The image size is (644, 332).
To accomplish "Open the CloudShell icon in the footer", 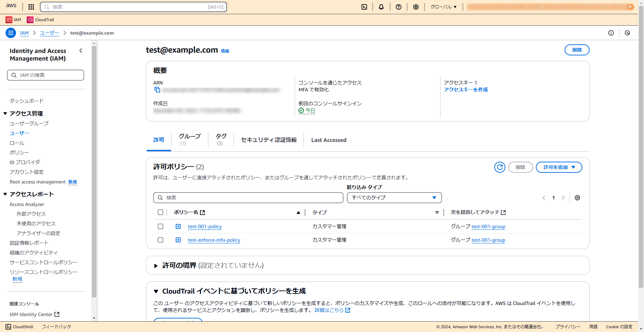I will (x=8, y=327).
